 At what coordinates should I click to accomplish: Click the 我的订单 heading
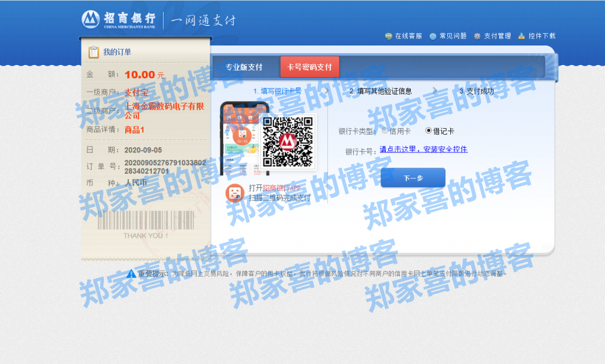117,52
